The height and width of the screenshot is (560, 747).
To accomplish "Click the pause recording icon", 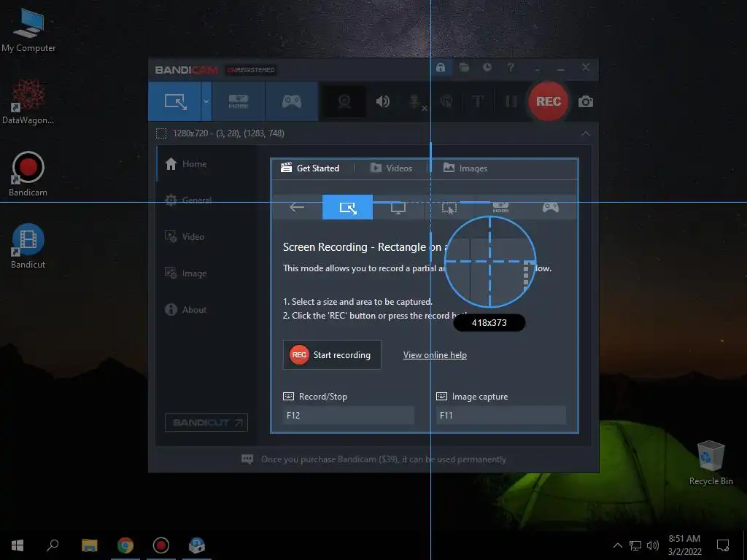I will coord(511,101).
